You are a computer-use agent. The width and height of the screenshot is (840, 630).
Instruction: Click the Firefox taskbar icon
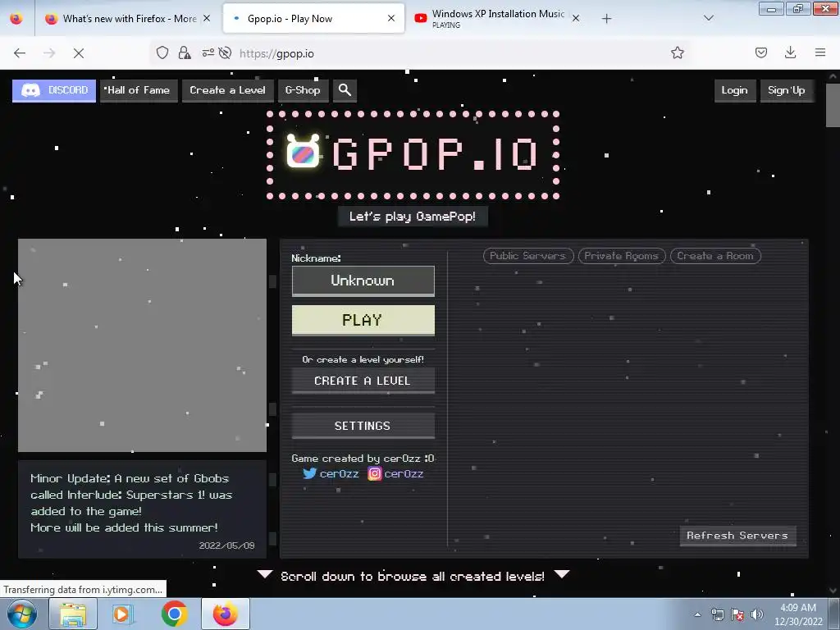226,614
